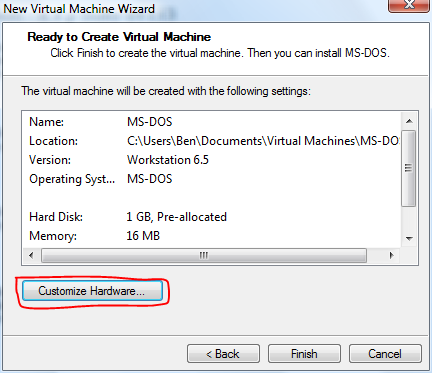Screen dimensions: 432x373
Task: Click the 'Workstation 6.5' value
Action: 168,160
